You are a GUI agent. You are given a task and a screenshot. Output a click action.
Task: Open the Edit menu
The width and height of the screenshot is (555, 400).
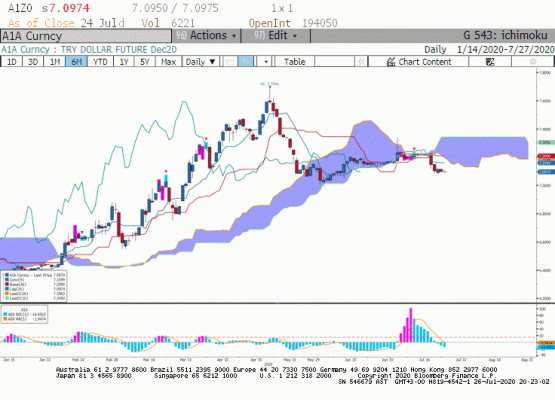276,35
